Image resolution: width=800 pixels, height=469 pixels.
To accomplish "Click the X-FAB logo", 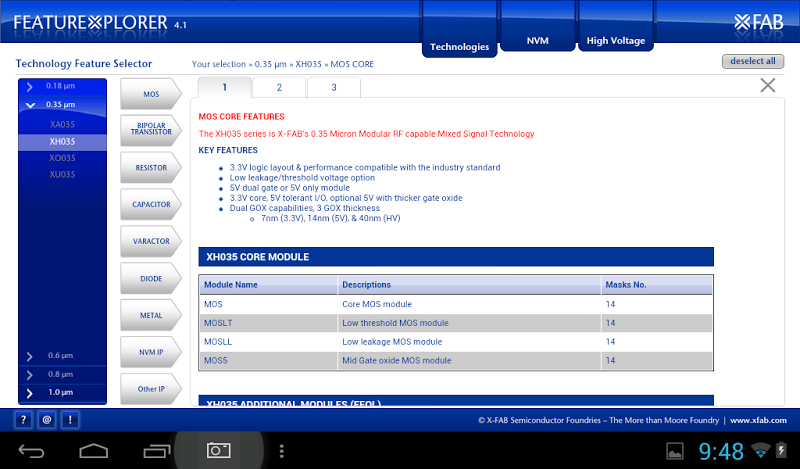I will pos(759,22).
